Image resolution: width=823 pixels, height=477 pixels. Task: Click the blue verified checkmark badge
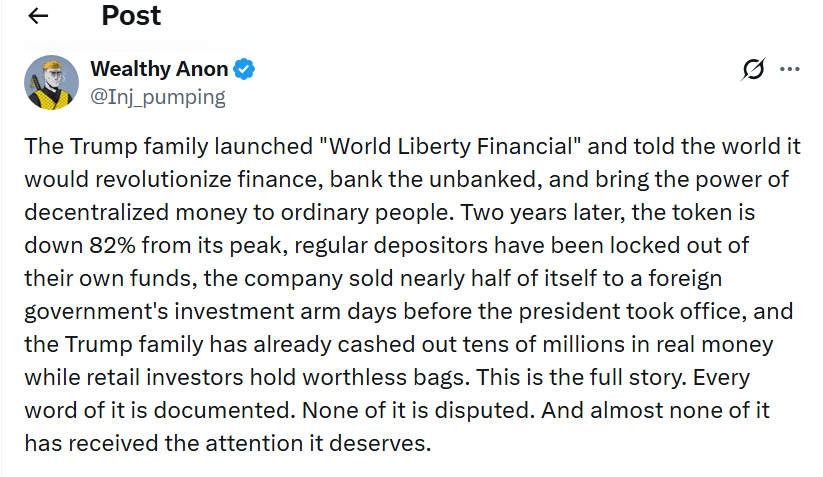(x=245, y=70)
